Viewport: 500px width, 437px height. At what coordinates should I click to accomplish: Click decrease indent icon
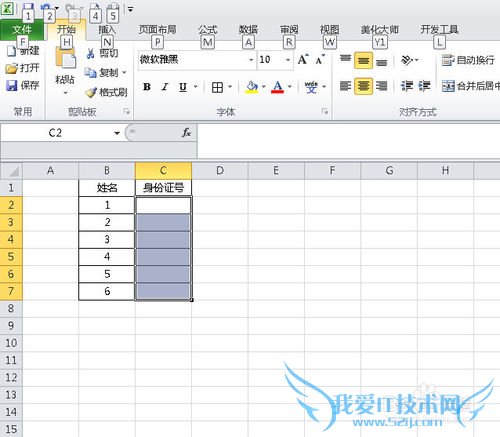407,86
